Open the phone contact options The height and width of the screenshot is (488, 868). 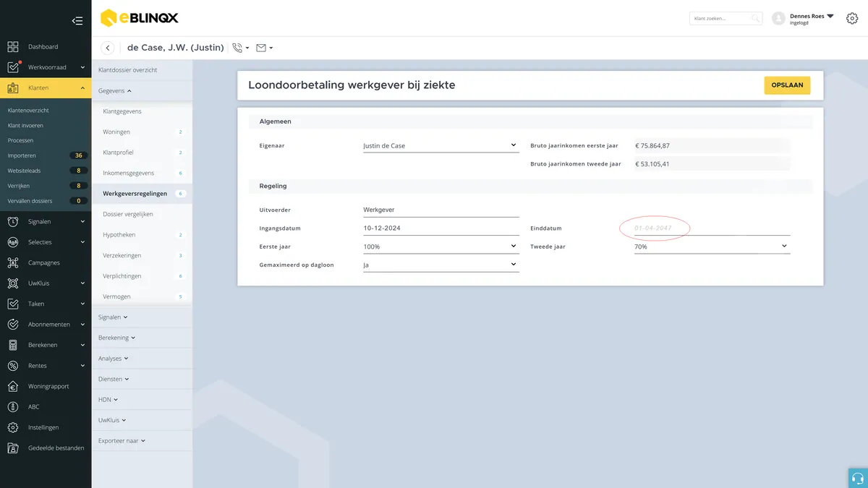pos(241,48)
